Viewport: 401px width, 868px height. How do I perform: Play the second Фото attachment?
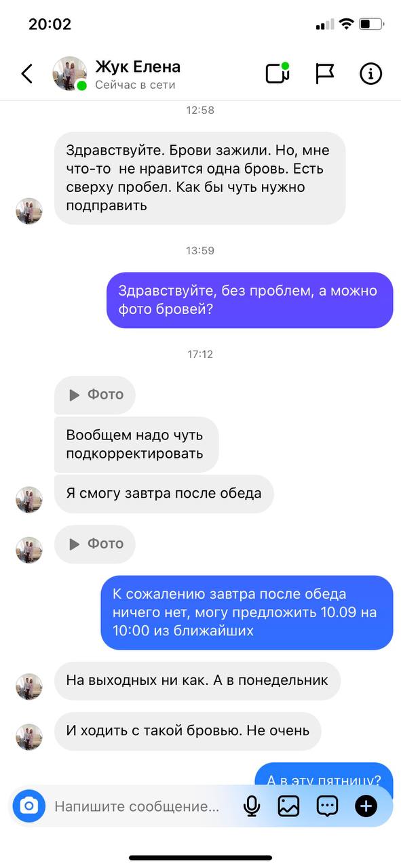coord(95,544)
